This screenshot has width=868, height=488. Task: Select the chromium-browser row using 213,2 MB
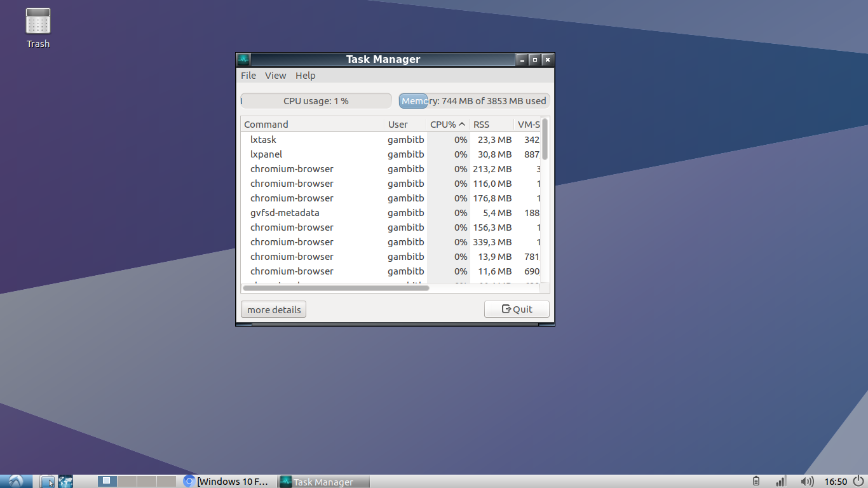pyautogui.click(x=391, y=169)
